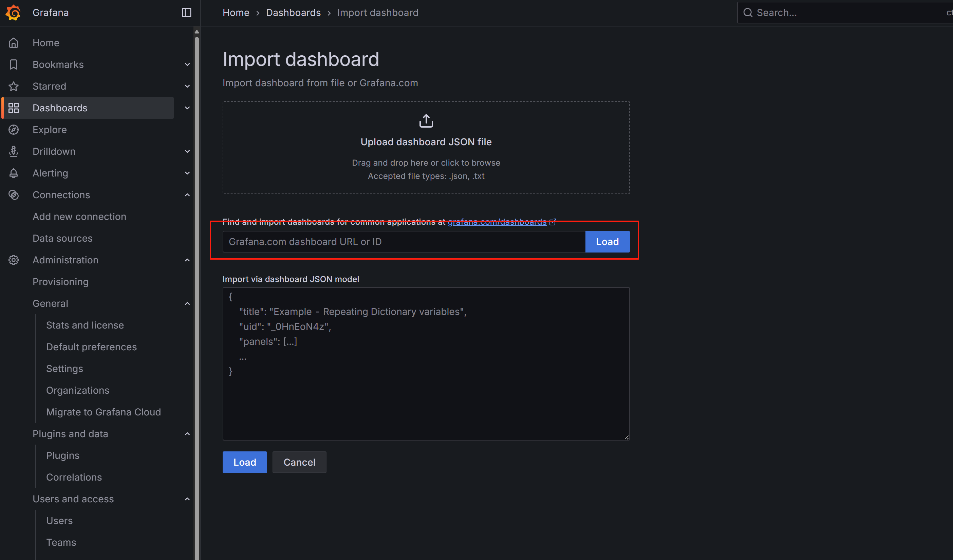Screen dimensions: 953x560
Task: Expand the Drilldown section chevron
Action: (187, 151)
